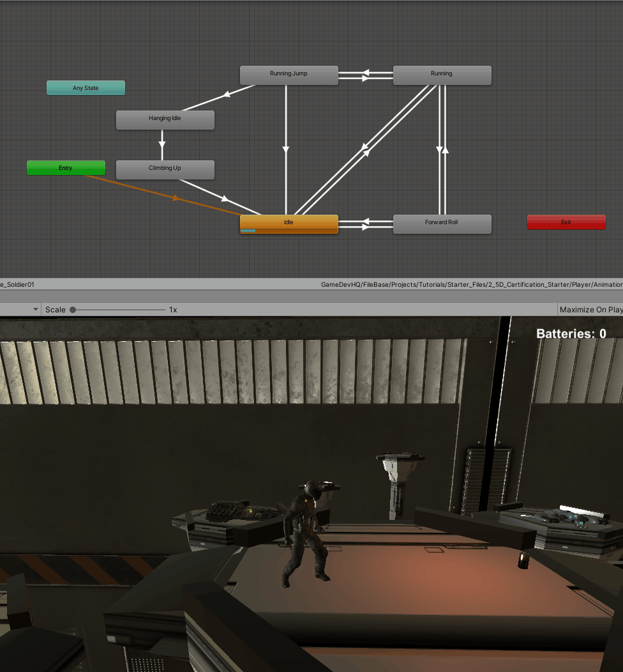Select the Hanging Idle state node
The image size is (623, 672).
point(165,119)
